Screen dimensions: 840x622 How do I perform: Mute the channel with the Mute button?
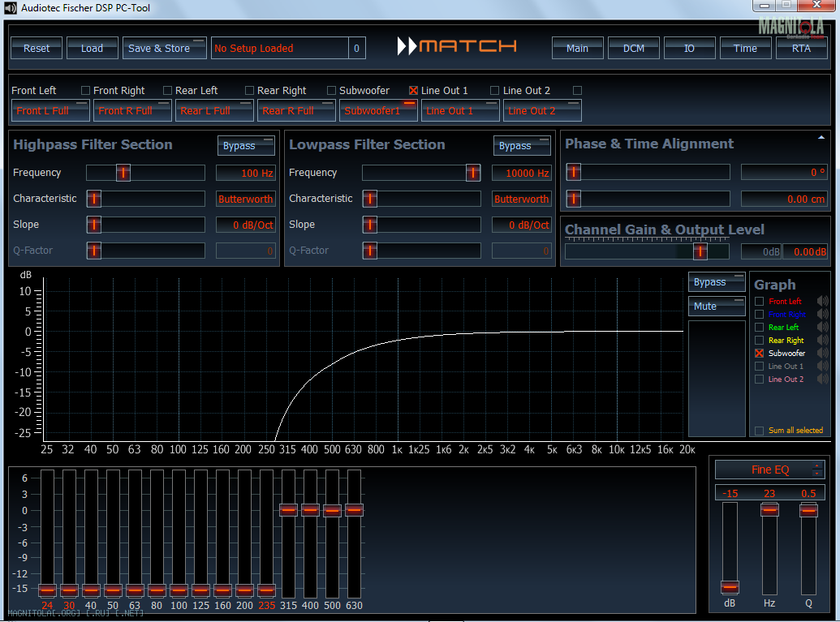[717, 307]
